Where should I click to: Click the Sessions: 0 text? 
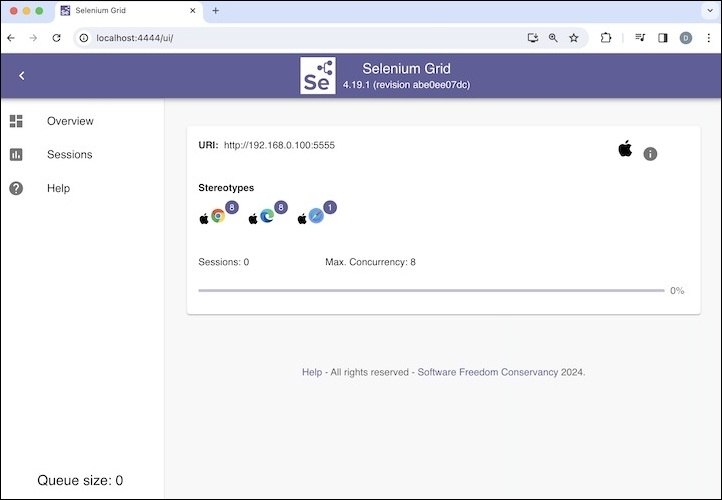223,262
